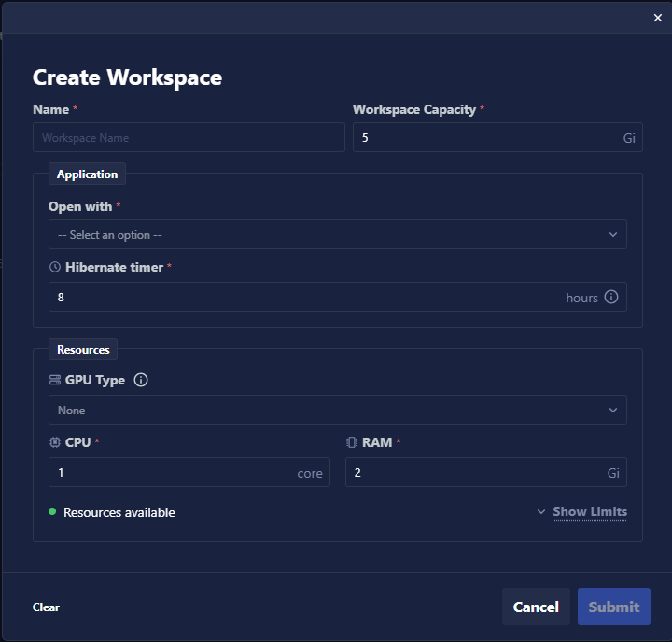
Task: Click the 'GPU Type' label text
Action: [x=94, y=380]
